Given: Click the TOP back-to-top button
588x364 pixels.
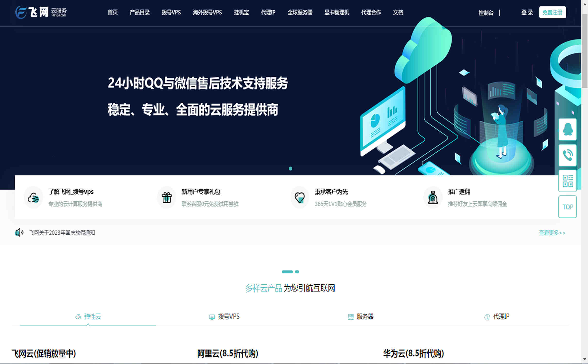Looking at the screenshot, I should (x=567, y=207).
